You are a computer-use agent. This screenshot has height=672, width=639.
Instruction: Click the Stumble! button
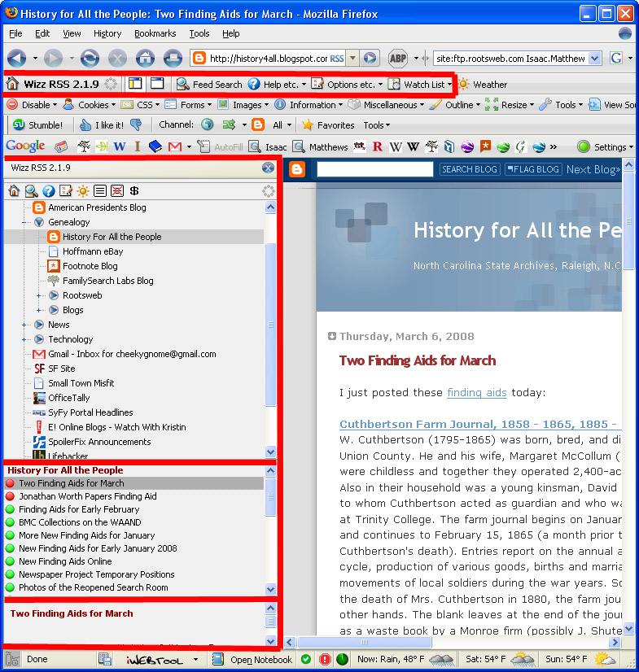click(x=37, y=124)
